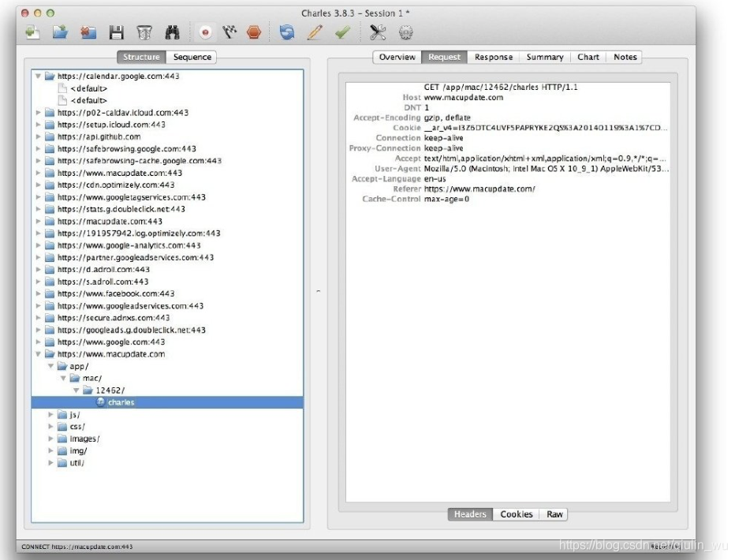This screenshot has width=735, height=560.
Task: Select https://www.googletagservices.com:443 row
Action: (x=167, y=197)
